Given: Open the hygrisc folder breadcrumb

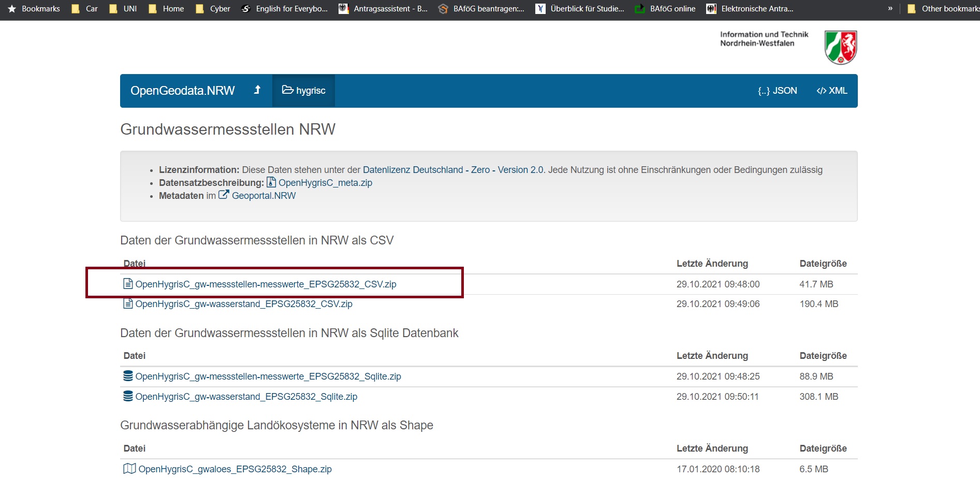Looking at the screenshot, I should [x=304, y=91].
